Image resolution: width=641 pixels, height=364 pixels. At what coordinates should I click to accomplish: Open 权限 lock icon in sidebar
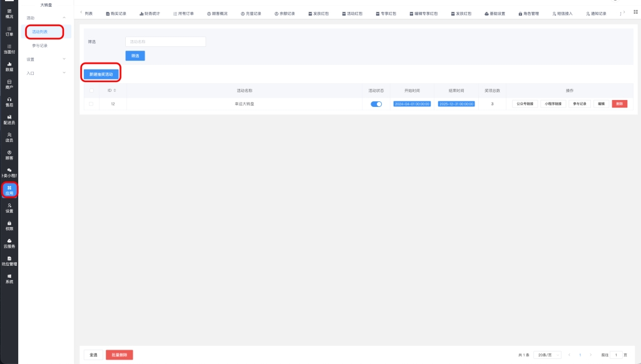tap(9, 225)
